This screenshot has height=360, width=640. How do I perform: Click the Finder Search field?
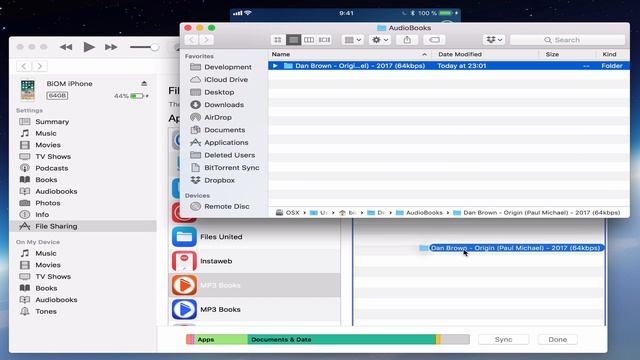[x=567, y=40]
